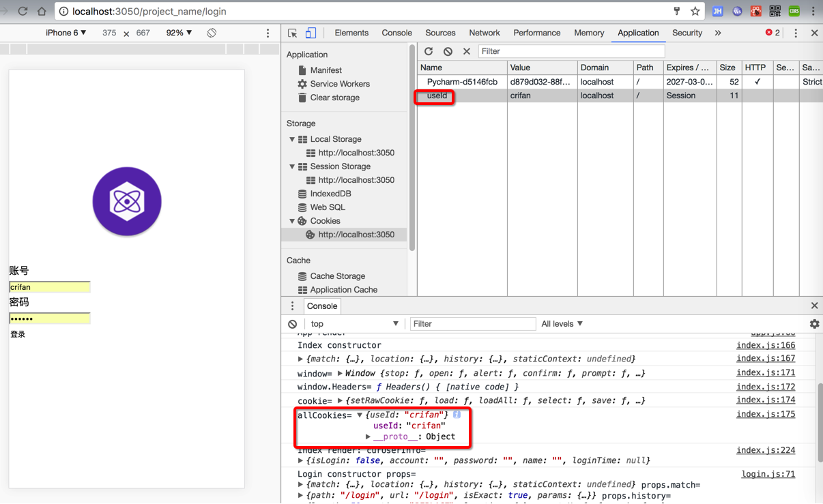Select Cache Storage item
Viewport: 823px width, 504px height.
coord(337,276)
